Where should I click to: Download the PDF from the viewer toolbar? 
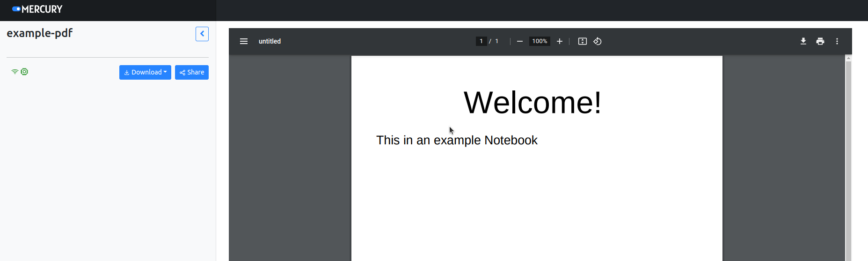(803, 41)
